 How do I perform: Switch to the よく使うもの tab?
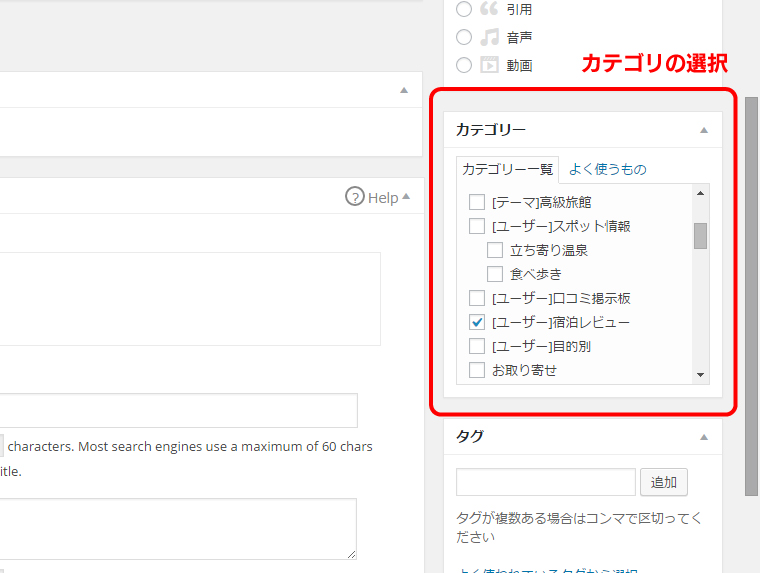(x=607, y=169)
